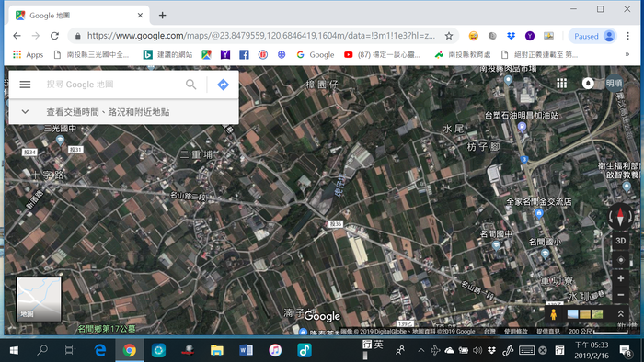Expand 查看交通時間、路況和附近地點 panel
Image resolution: width=644 pixels, height=362 pixels.
(x=123, y=112)
